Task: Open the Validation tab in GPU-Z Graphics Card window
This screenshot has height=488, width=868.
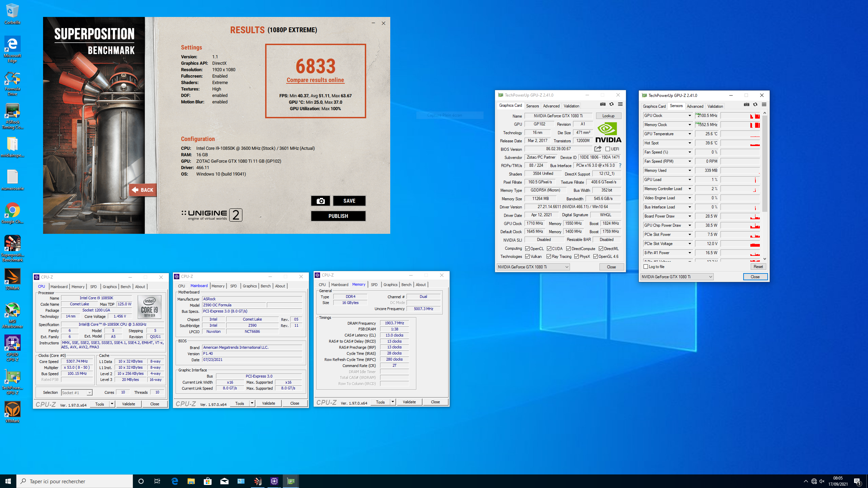Action: (571, 106)
